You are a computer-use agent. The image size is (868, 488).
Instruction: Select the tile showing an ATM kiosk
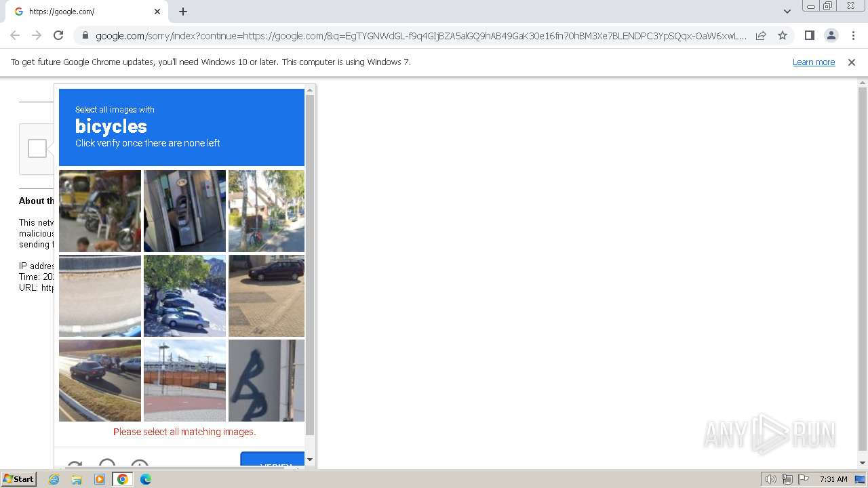click(184, 211)
